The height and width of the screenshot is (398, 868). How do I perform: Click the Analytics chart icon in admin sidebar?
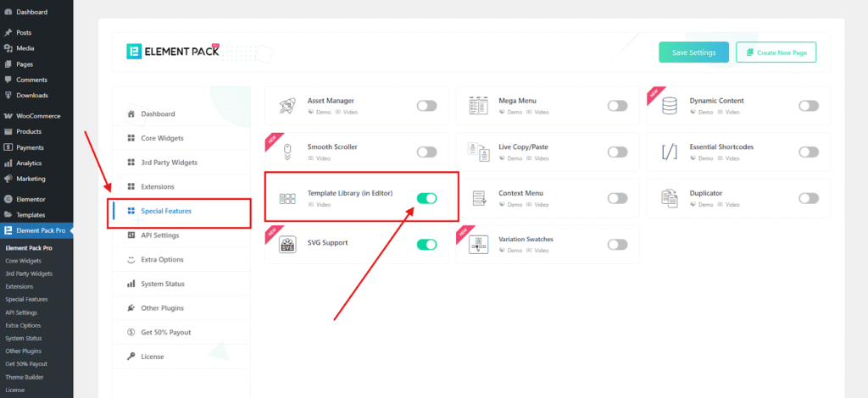(x=8, y=163)
